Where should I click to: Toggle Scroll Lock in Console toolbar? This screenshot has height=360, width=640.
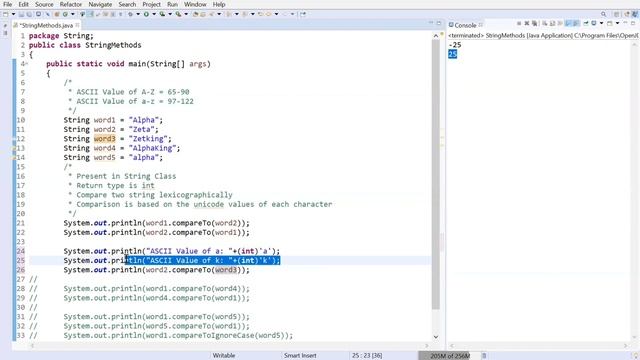552,23
